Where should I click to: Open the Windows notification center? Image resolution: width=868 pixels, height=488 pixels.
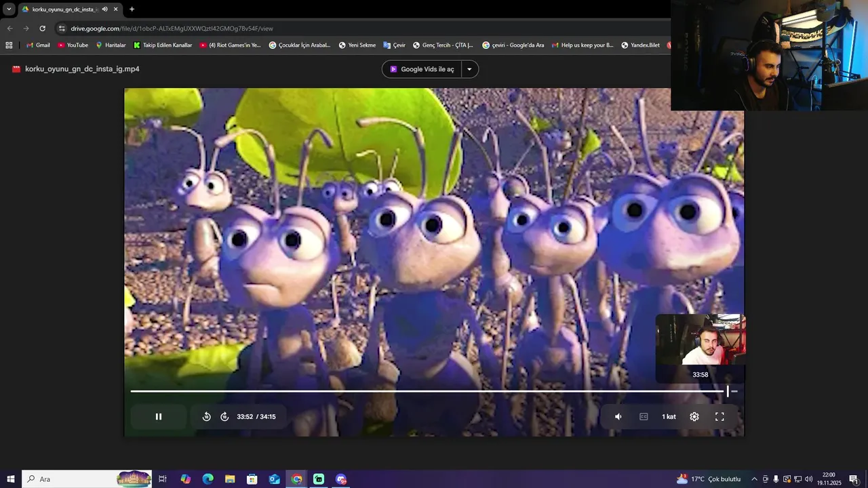(x=854, y=479)
